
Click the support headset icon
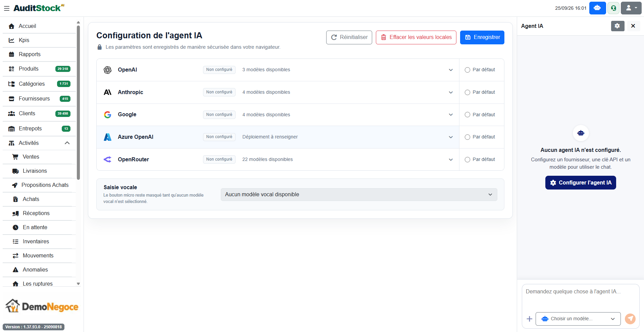click(613, 8)
